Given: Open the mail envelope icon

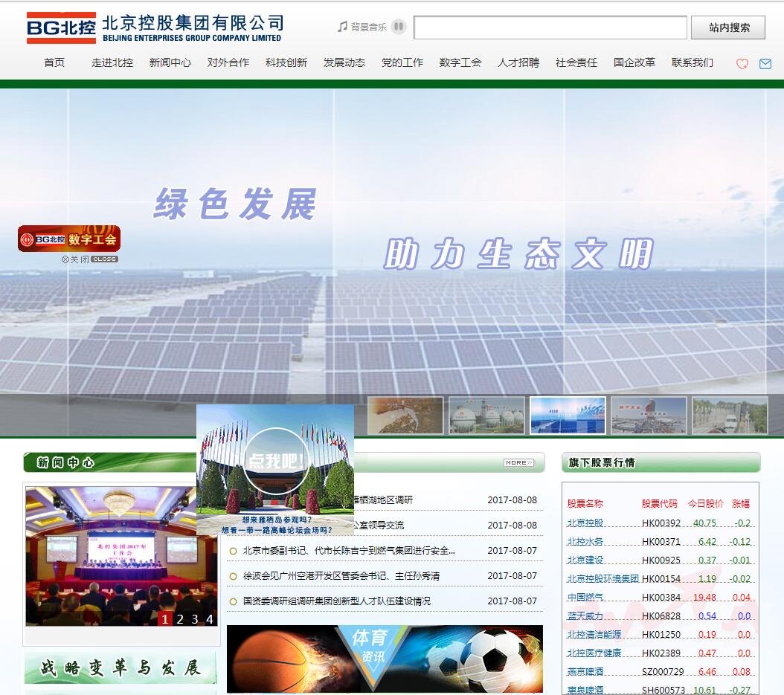Looking at the screenshot, I should (x=765, y=63).
